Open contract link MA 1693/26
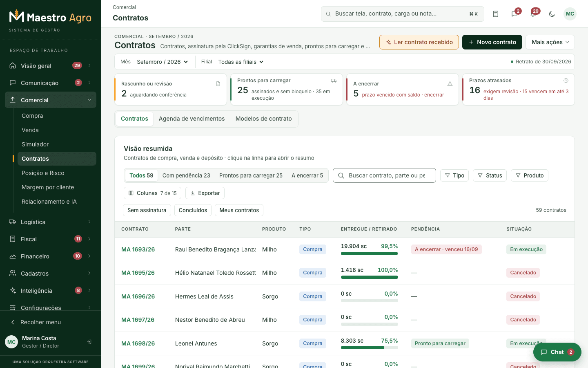This screenshot has width=588, height=368. pos(138,249)
